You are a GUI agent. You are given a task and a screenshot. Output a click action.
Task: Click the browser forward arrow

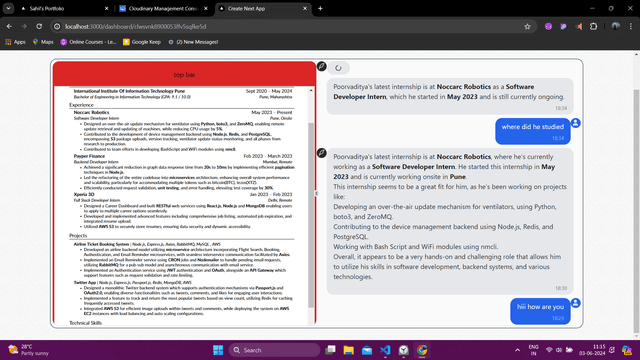point(24,27)
